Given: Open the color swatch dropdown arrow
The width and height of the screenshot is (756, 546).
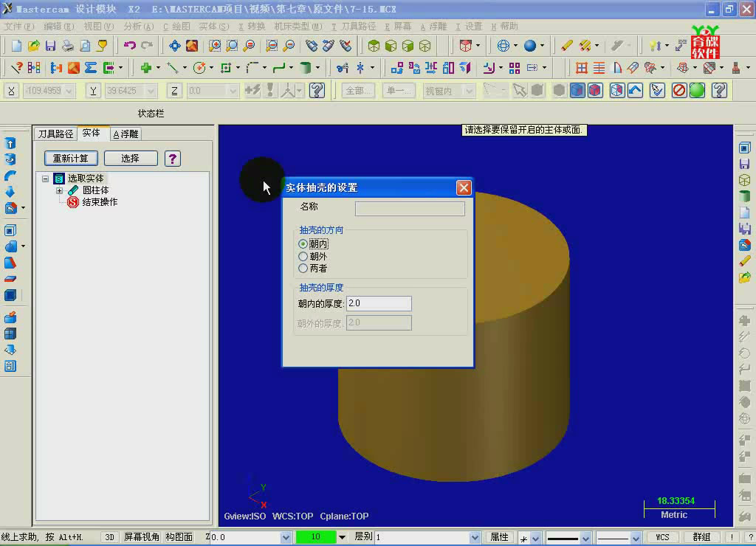Looking at the screenshot, I should pos(342,537).
